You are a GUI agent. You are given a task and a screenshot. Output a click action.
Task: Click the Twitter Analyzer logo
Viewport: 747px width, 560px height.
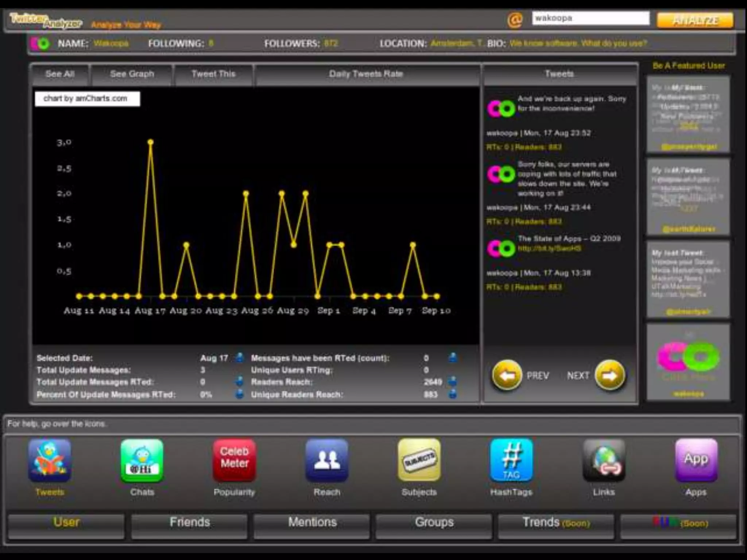(x=46, y=21)
